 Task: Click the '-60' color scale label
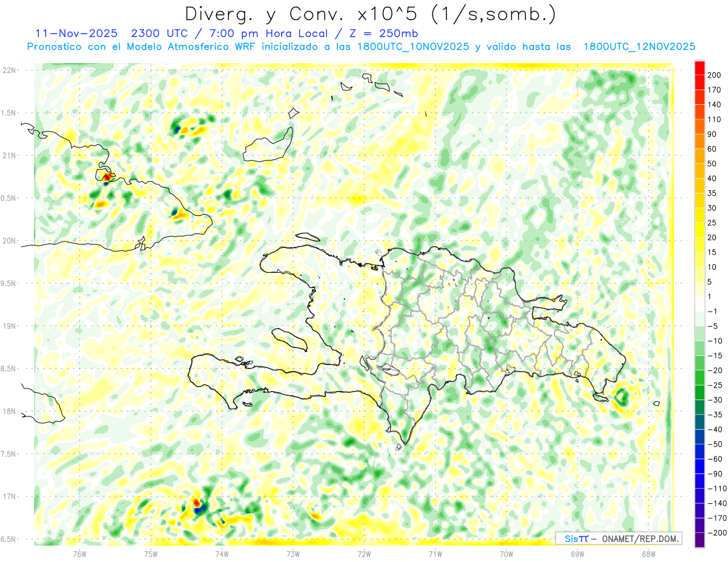(x=715, y=459)
